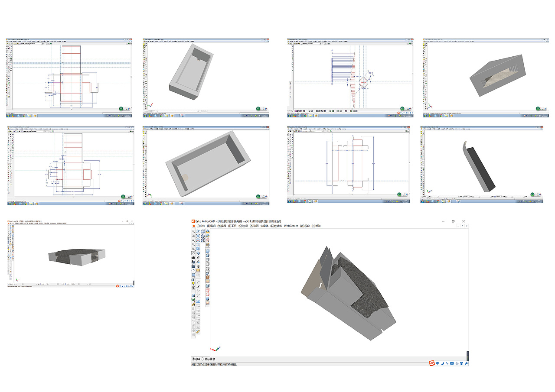Open the (A)动画 menu
This screenshot has width=555, height=392.
254,226
